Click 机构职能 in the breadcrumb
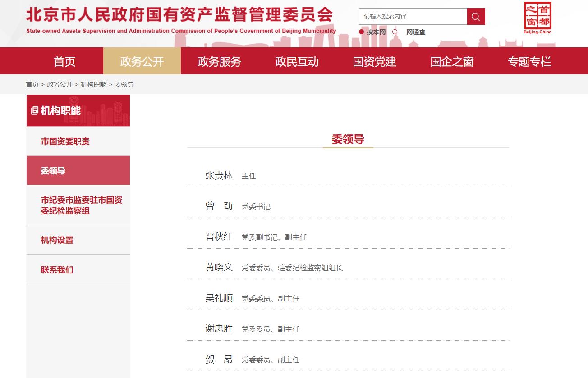This screenshot has height=378, width=588. coord(94,84)
